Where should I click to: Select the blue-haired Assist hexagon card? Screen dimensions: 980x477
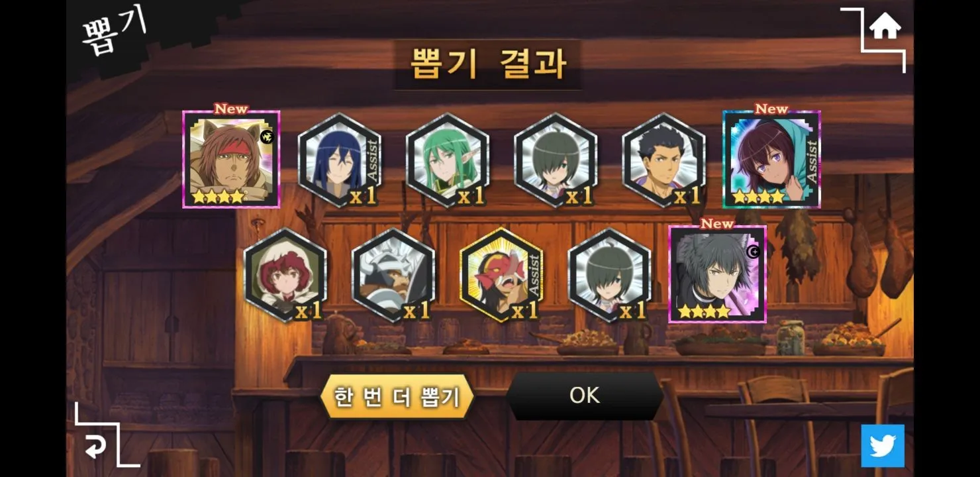point(340,160)
